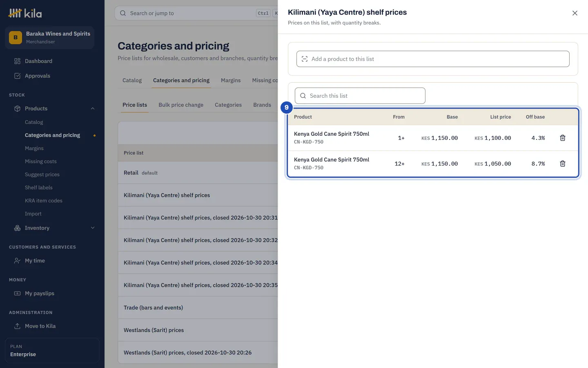Screen dimensions: 588x368
Task: Click the My time person icon
Action: tap(17, 260)
